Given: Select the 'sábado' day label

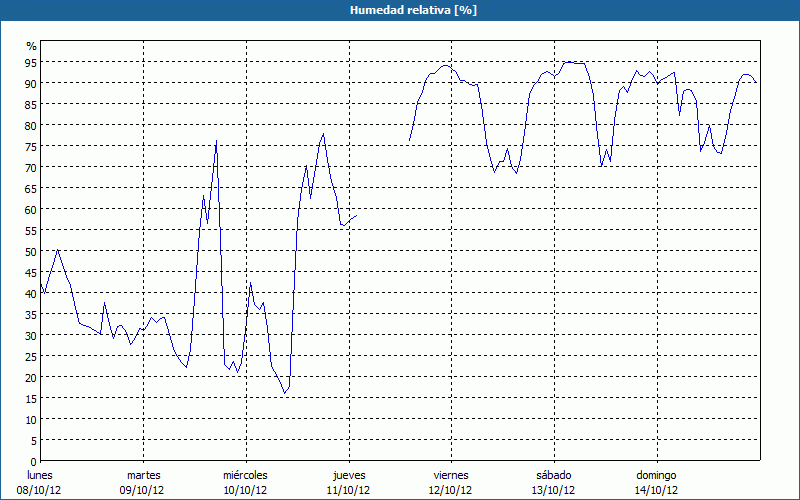Looking at the screenshot, I should coord(554,475).
